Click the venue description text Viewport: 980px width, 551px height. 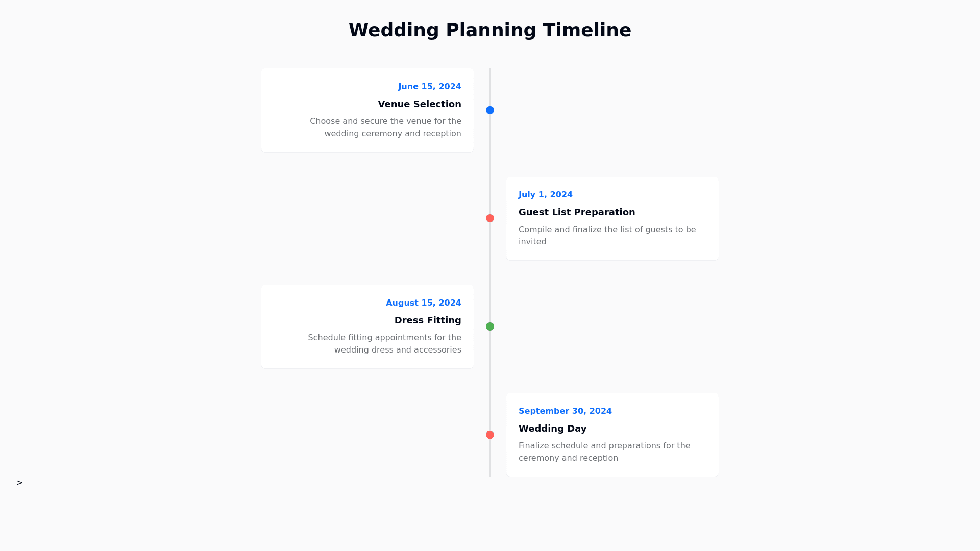[385, 128]
